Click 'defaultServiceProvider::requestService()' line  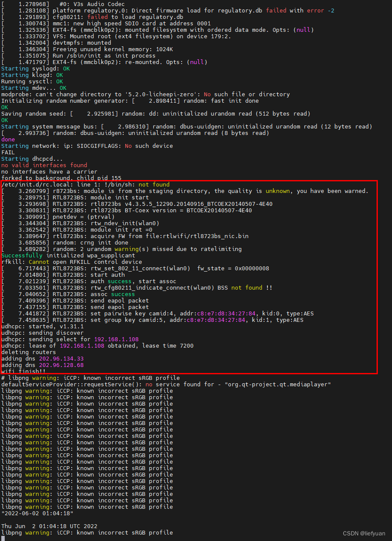[166, 384]
